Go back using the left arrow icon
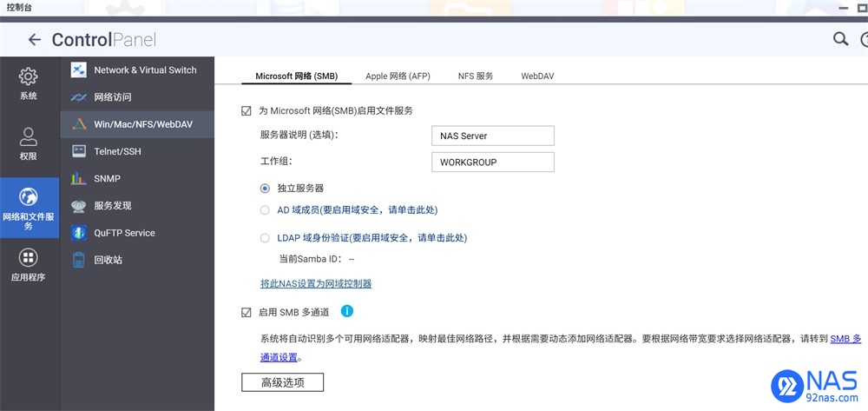This screenshot has width=868, height=411. [35, 39]
